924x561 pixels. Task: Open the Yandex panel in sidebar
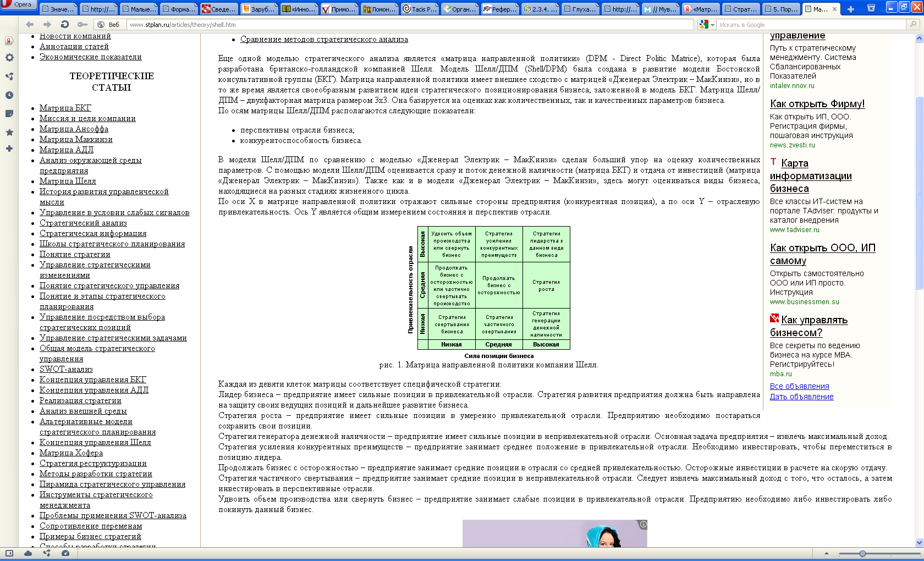click(9, 41)
